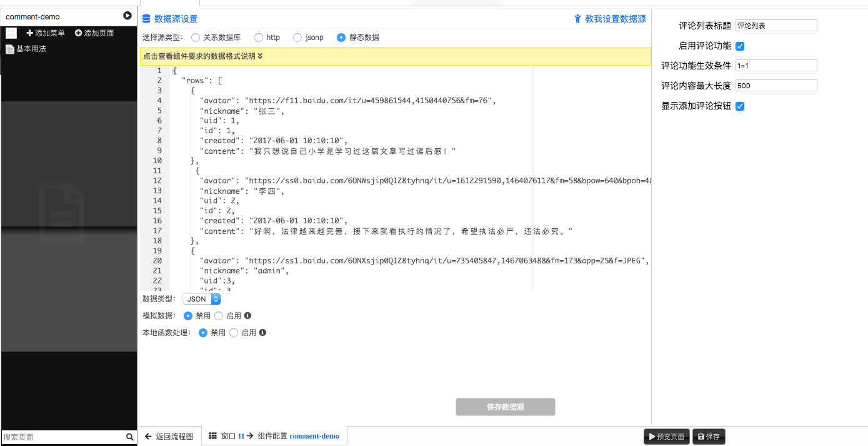868x446 pixels.
Task: Select the 关系数据库 source type
Action: [x=196, y=38]
